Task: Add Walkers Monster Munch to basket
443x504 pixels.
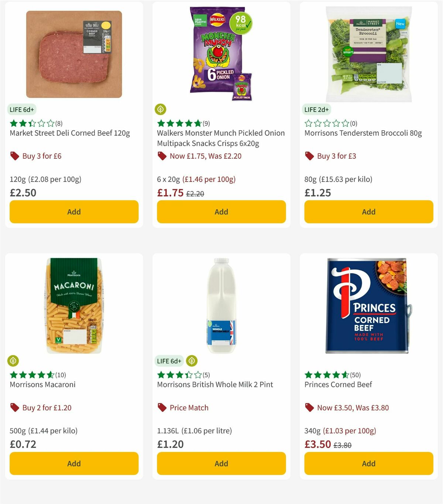Action: tap(221, 212)
